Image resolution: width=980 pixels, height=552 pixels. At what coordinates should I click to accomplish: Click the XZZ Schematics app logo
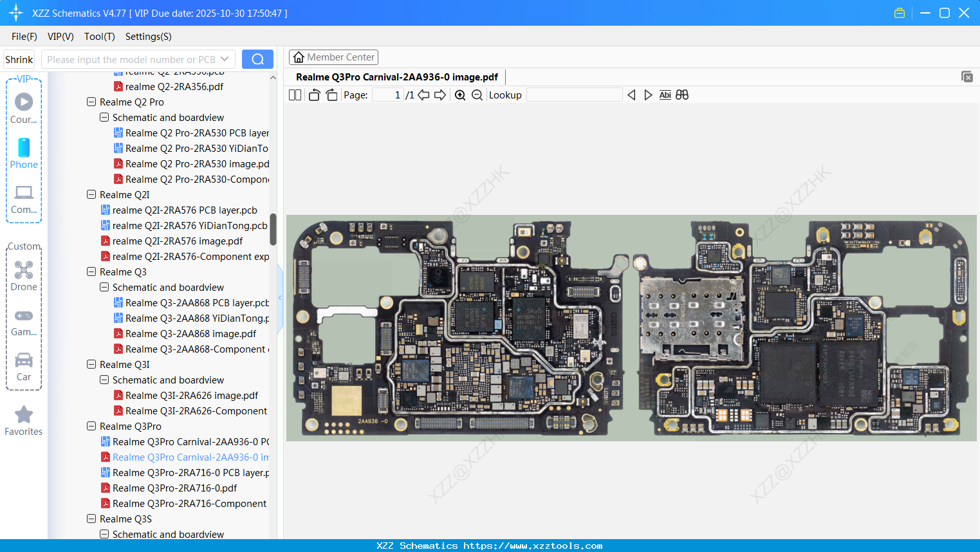pos(16,13)
